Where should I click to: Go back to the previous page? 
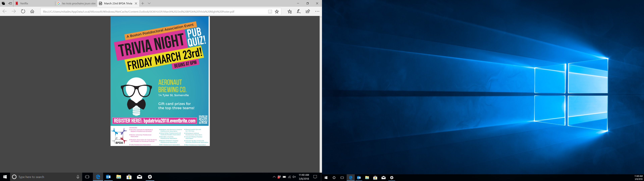pyautogui.click(x=5, y=11)
